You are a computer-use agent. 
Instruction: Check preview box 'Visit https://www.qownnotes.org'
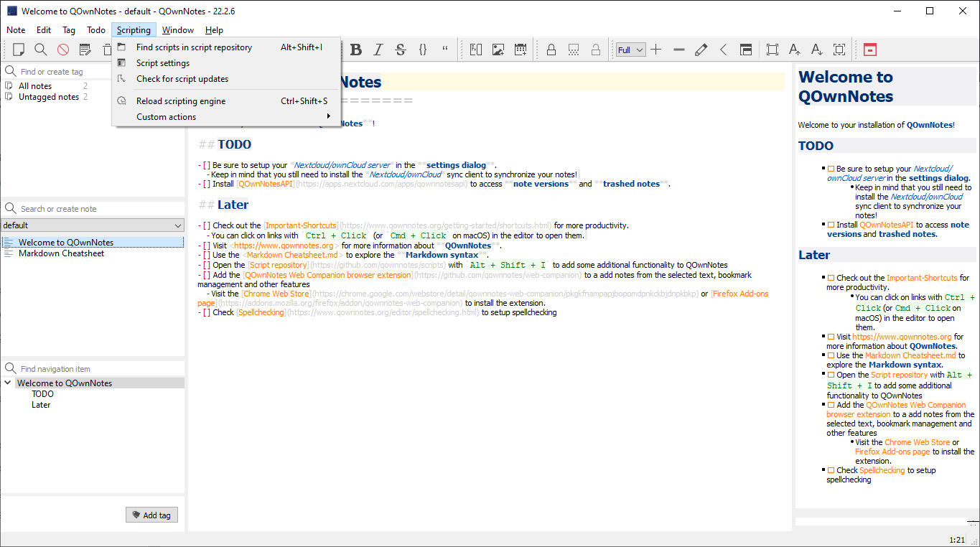click(x=831, y=337)
